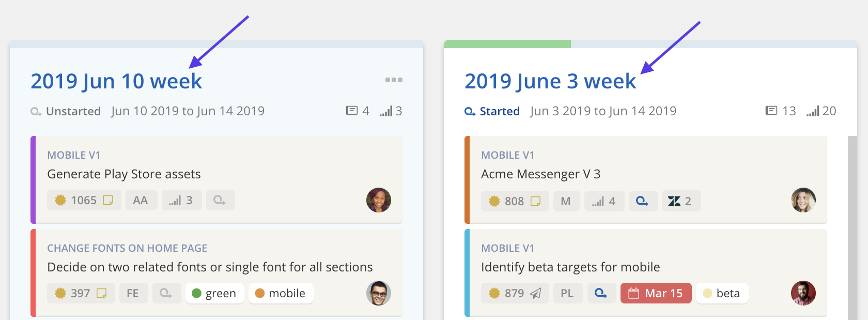The image size is (868, 320).
Task: Open the 2019 Jun 10 week options menu
Action: [394, 80]
